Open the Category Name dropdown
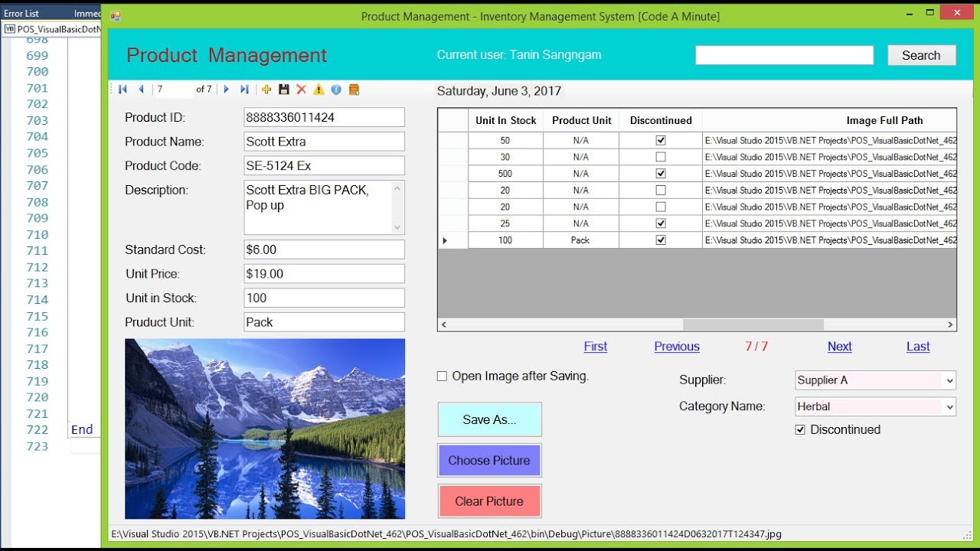The image size is (980, 551). 949,406
